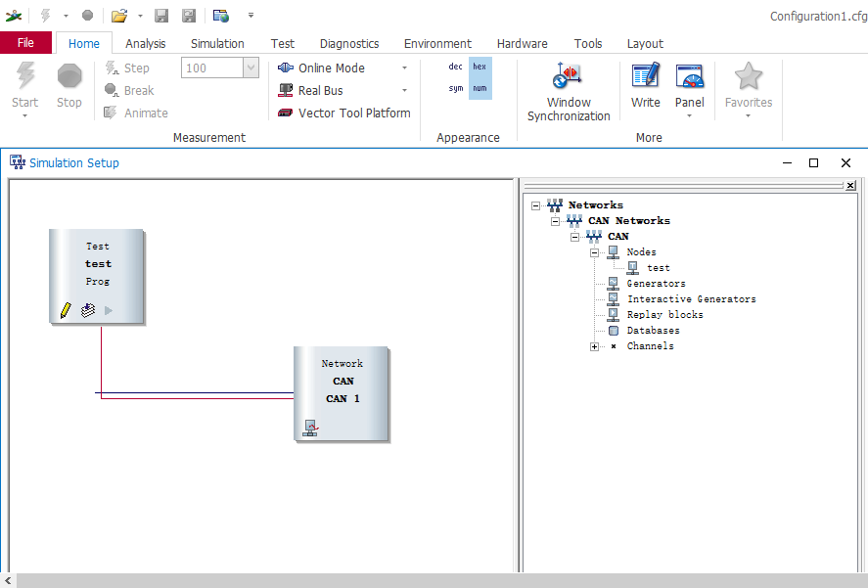The width and height of the screenshot is (868, 588).
Task: Collapse the CAN tree node
Action: click(x=575, y=237)
